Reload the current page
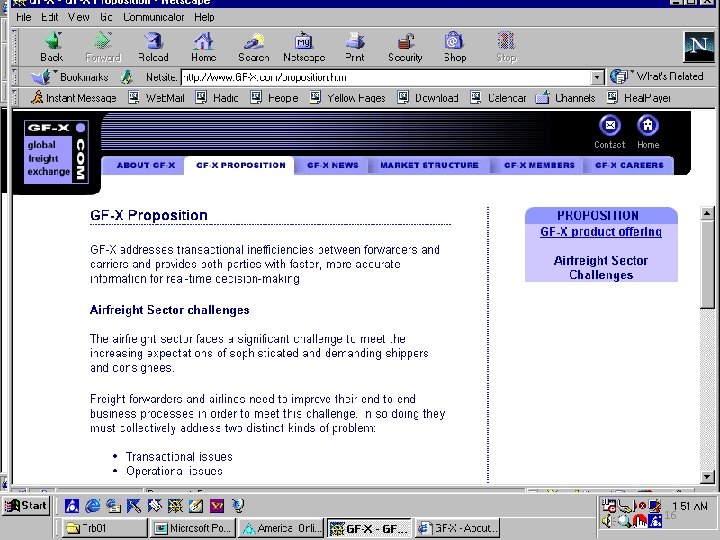 pos(153,47)
